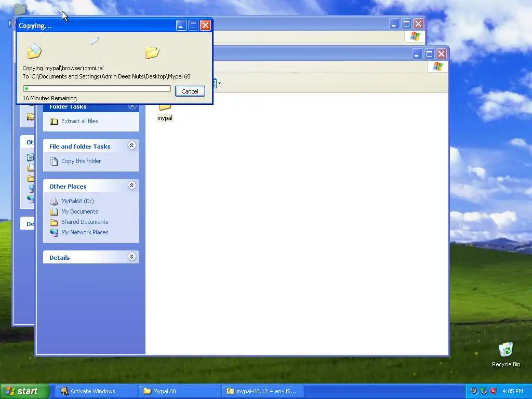The width and height of the screenshot is (532, 399).
Task: Switch to mypal-68.12.4.en-US taskbar button
Action: [x=262, y=391]
